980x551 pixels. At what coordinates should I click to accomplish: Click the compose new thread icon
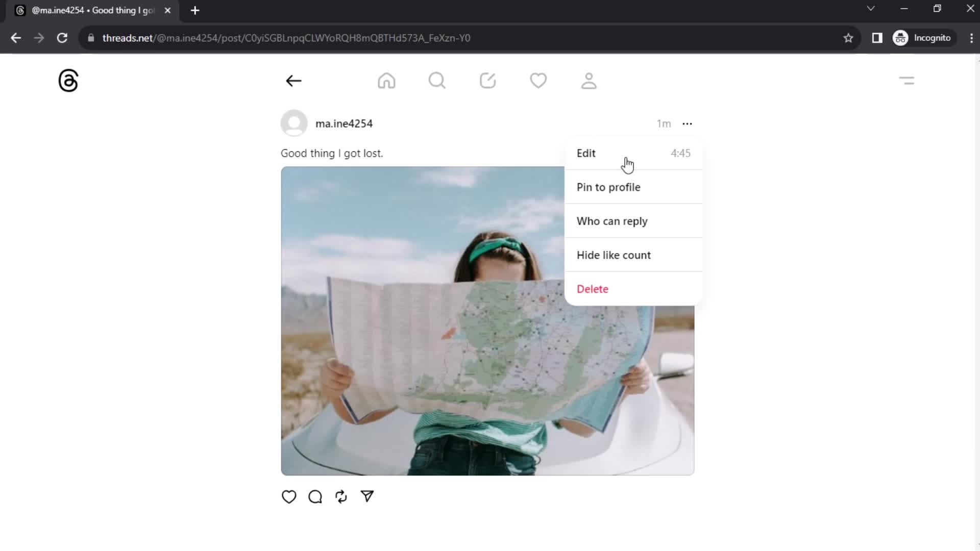[487, 81]
